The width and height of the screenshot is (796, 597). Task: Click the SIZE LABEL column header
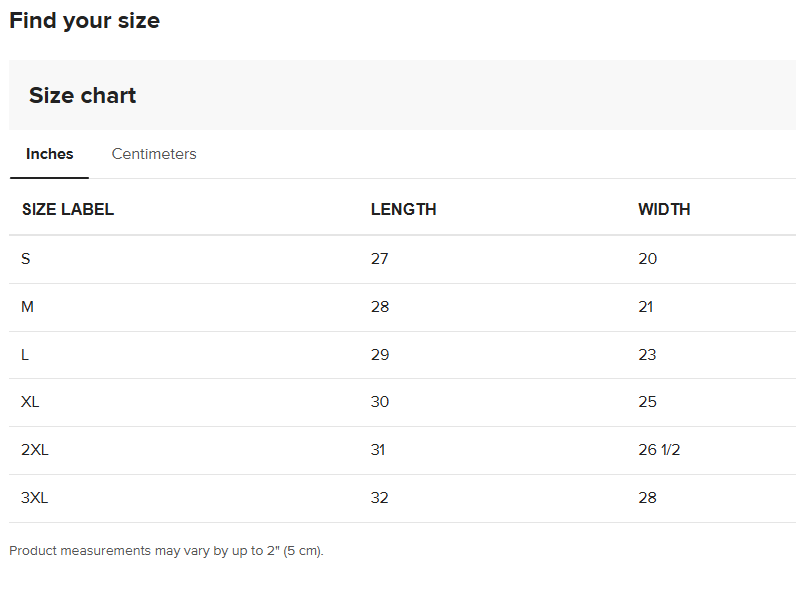(x=68, y=209)
